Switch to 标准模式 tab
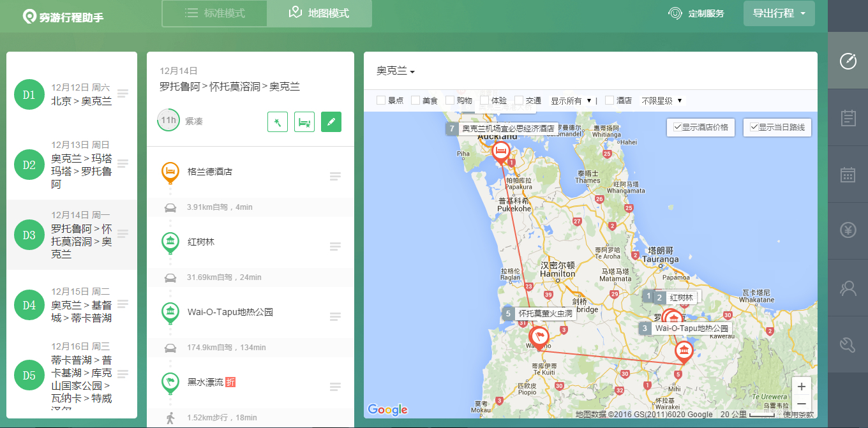This screenshot has height=428, width=868. coord(214,13)
